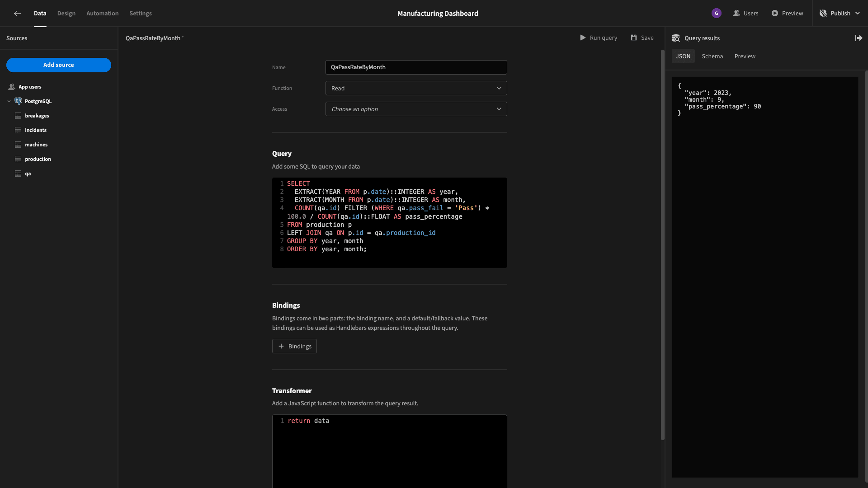The width and height of the screenshot is (868, 488).
Task: Click the add Bindings button
Action: click(294, 346)
